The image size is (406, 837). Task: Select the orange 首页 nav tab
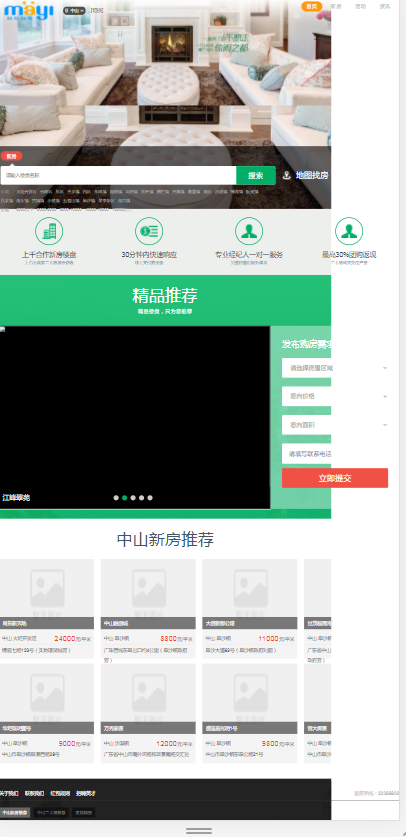tap(312, 6)
